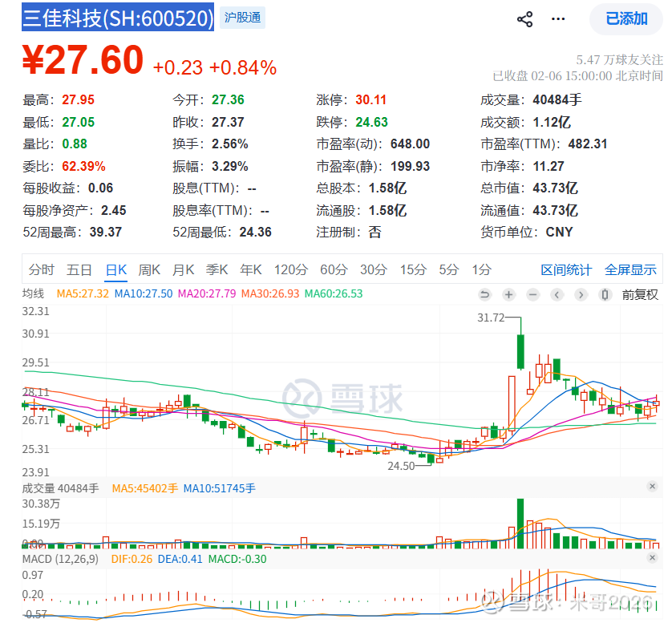This screenshot has width=672, height=623.
Task: Switch to 30分 interval tab
Action: tap(373, 270)
